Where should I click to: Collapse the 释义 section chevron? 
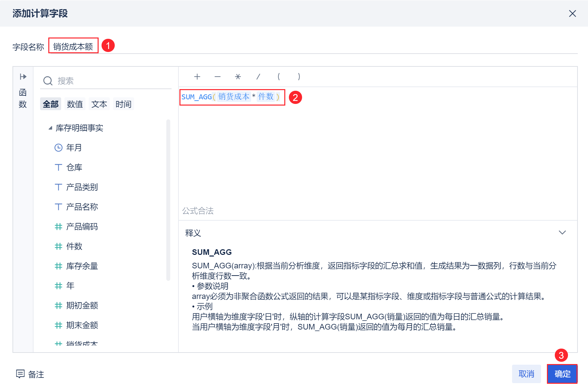(x=562, y=233)
